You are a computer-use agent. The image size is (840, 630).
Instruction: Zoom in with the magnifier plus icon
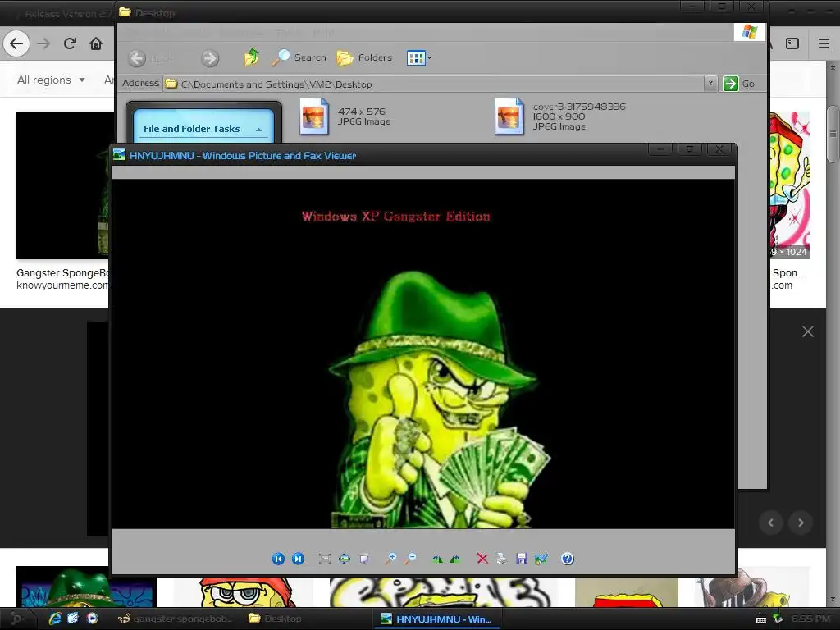click(390, 559)
